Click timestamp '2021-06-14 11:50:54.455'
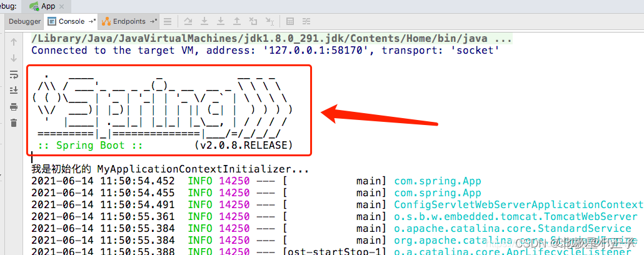This screenshot has width=644, height=255. click(x=103, y=193)
